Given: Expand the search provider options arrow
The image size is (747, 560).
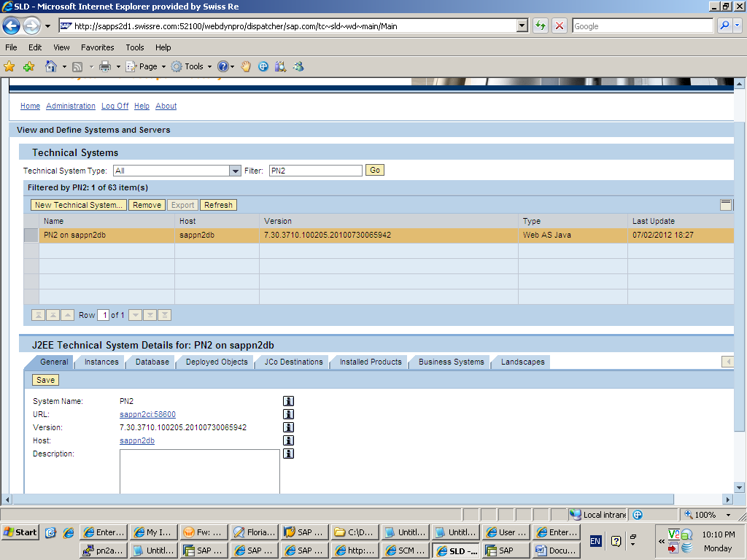Looking at the screenshot, I should 738,26.
